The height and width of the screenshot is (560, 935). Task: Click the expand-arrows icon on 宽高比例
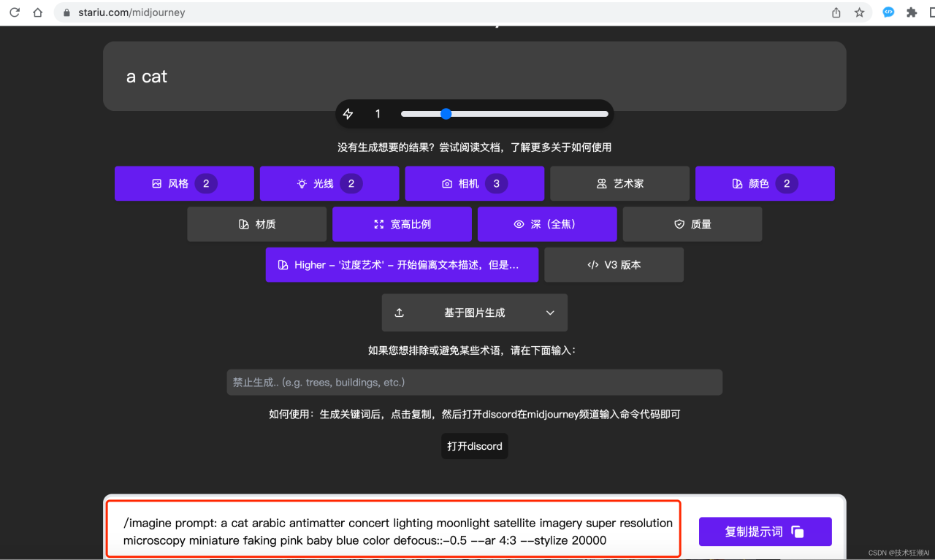click(378, 224)
